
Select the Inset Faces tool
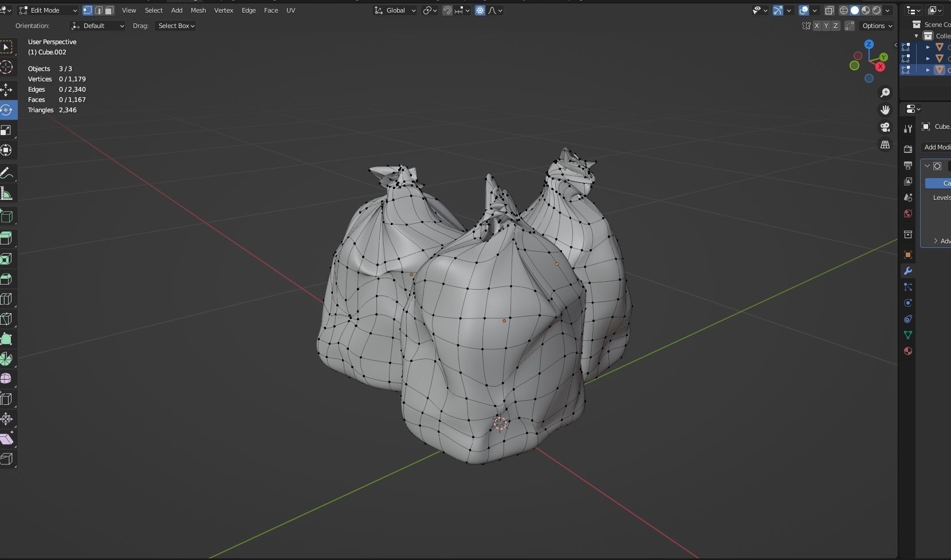(x=6, y=259)
